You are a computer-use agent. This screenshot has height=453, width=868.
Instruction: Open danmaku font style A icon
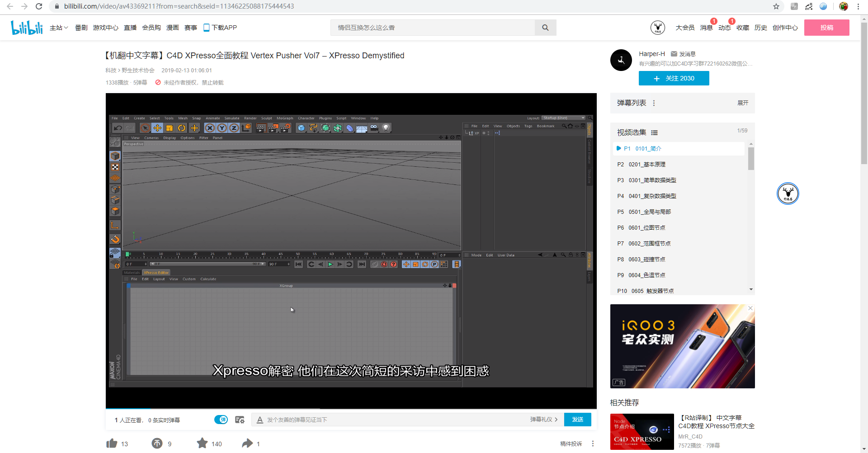(x=260, y=420)
